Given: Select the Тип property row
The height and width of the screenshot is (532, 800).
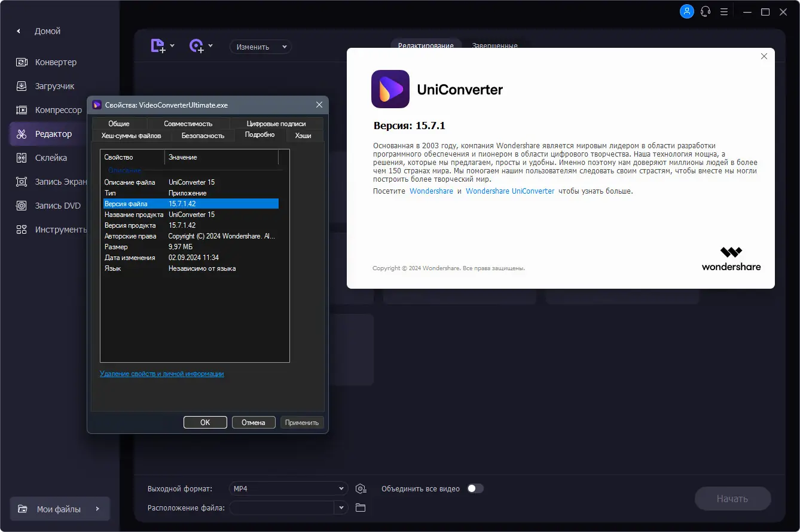Looking at the screenshot, I should click(x=191, y=193).
